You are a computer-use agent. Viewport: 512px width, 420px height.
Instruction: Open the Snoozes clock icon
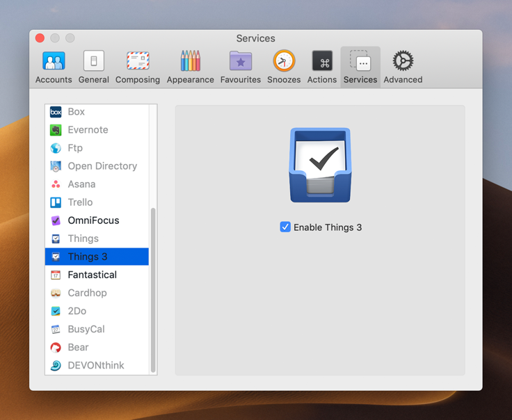[x=284, y=60]
